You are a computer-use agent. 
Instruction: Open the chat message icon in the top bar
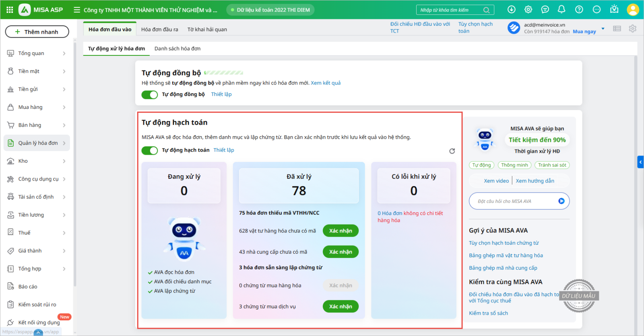(x=545, y=9)
